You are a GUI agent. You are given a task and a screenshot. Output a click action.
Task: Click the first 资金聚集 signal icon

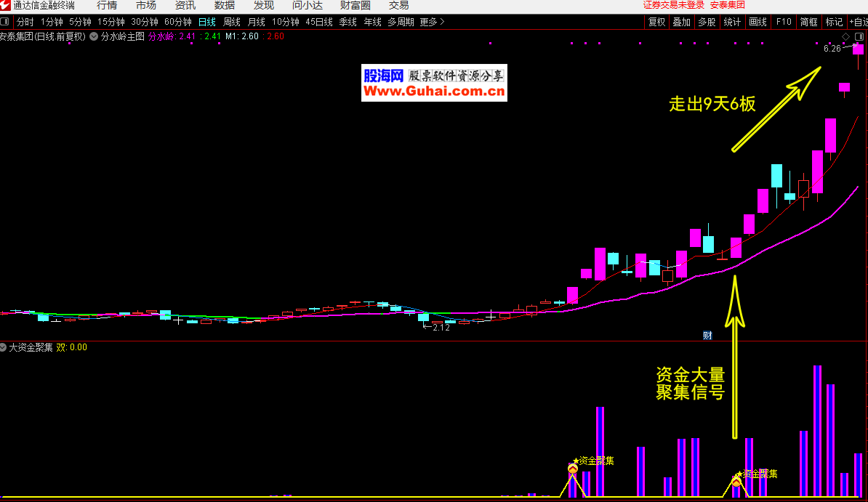point(573,469)
